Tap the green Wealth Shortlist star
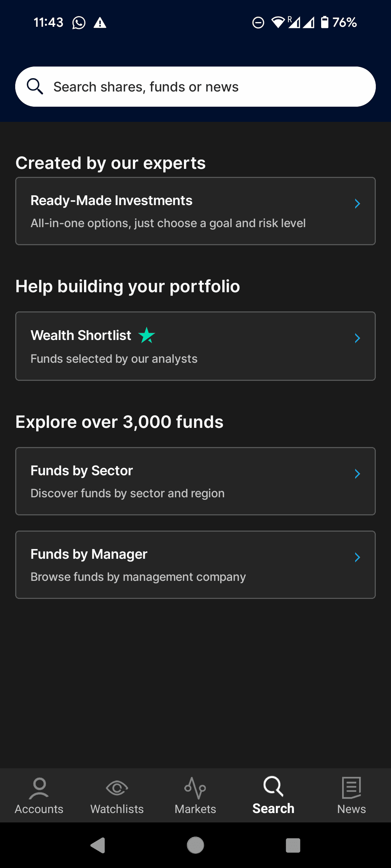 (x=147, y=335)
